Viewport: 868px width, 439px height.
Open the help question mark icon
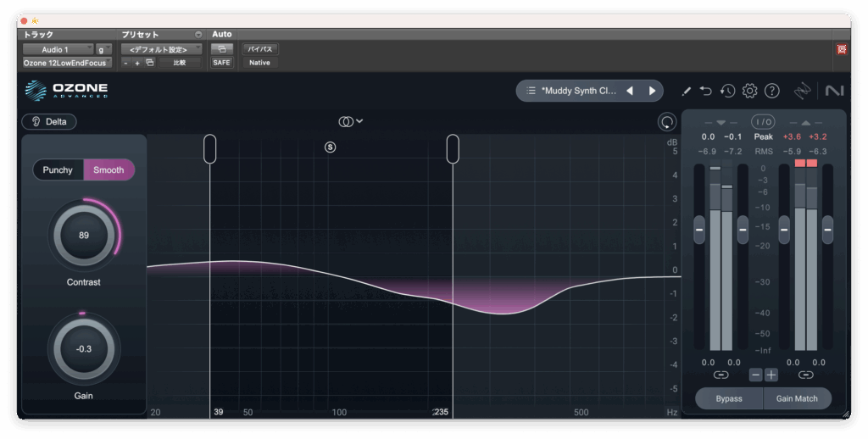coord(771,91)
